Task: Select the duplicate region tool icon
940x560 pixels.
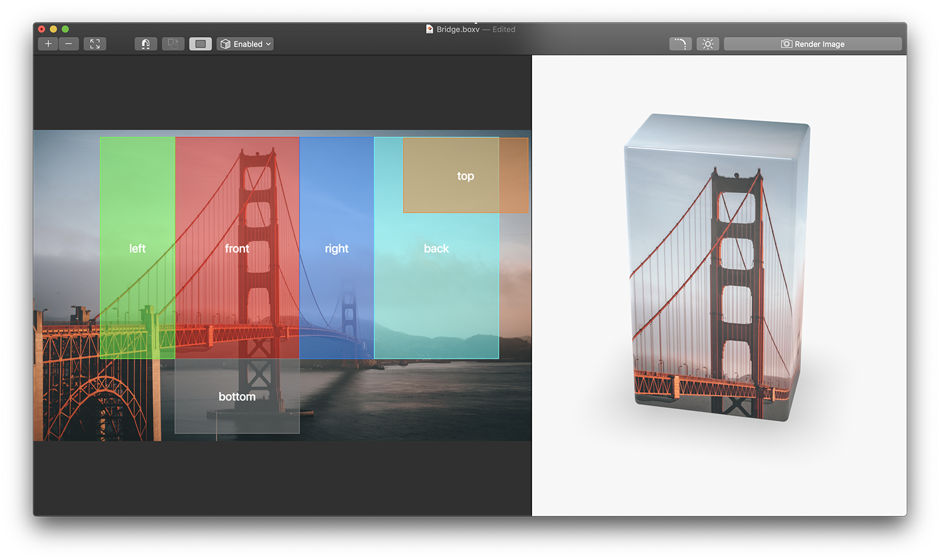Action: point(173,44)
